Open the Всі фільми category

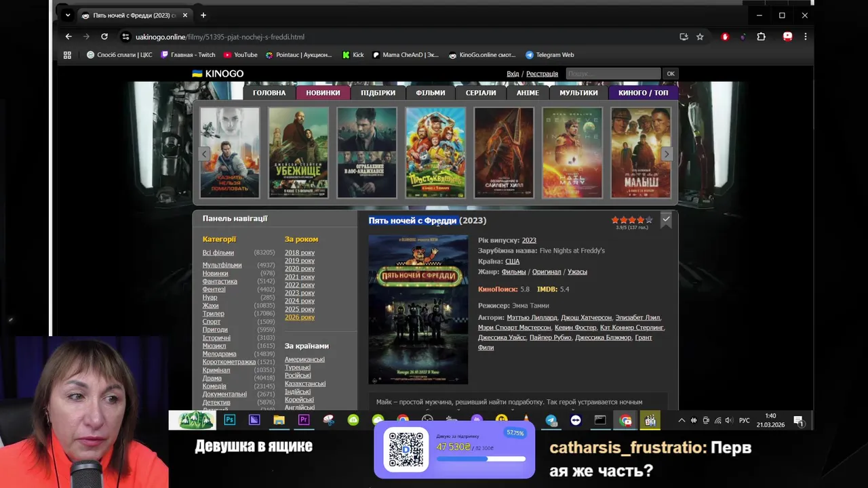click(218, 253)
